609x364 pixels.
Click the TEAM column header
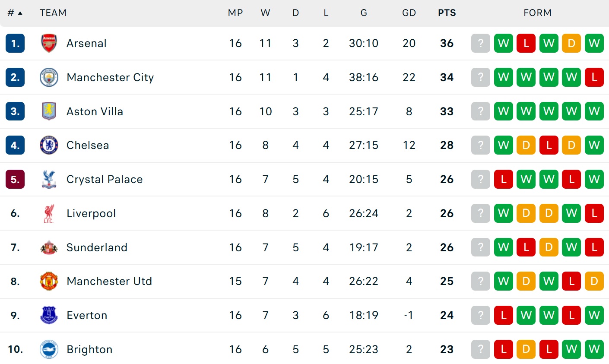(53, 13)
